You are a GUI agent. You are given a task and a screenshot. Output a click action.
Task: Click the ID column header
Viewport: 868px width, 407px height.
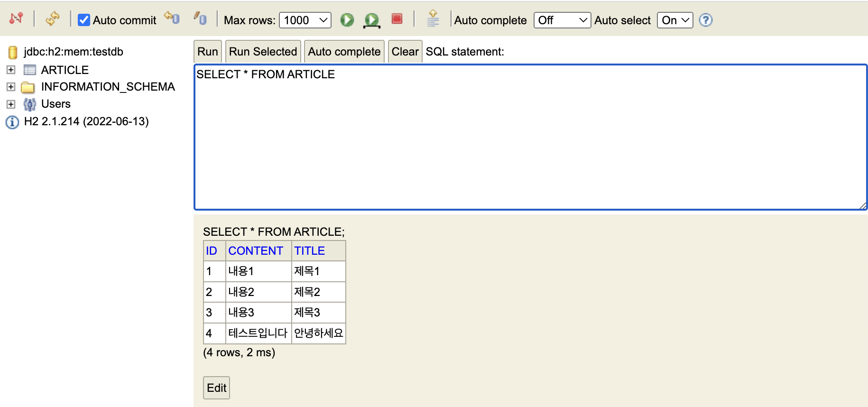(214, 251)
